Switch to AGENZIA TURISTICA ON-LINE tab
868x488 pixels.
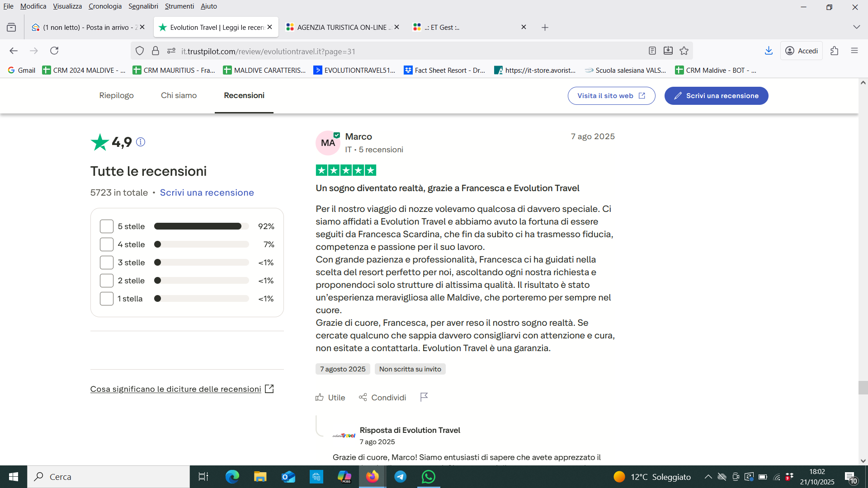click(342, 28)
